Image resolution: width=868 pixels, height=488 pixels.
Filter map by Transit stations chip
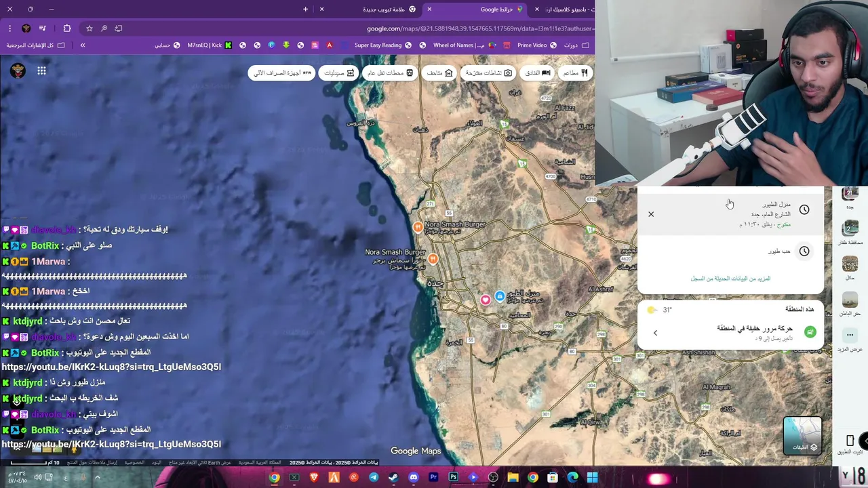(x=390, y=73)
